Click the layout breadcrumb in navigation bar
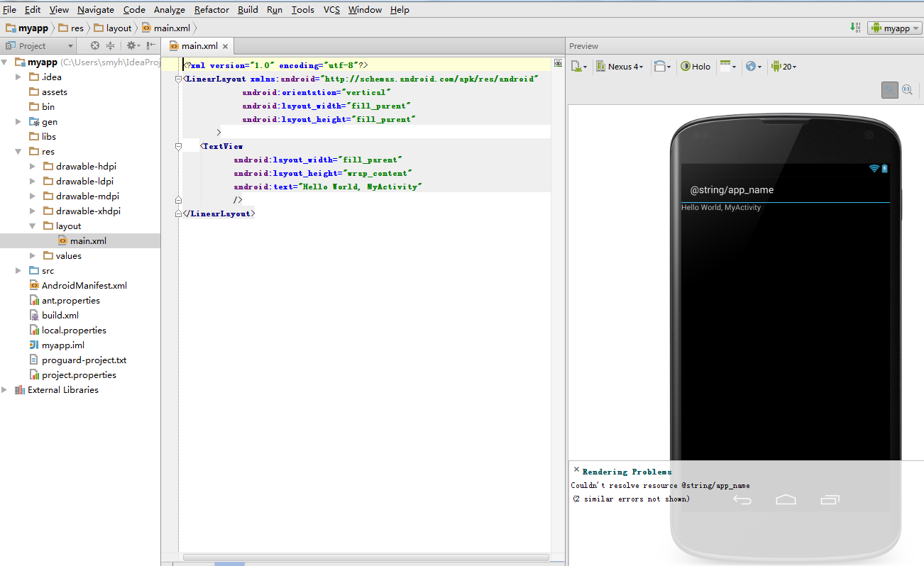This screenshot has height=566, width=924. (x=119, y=28)
